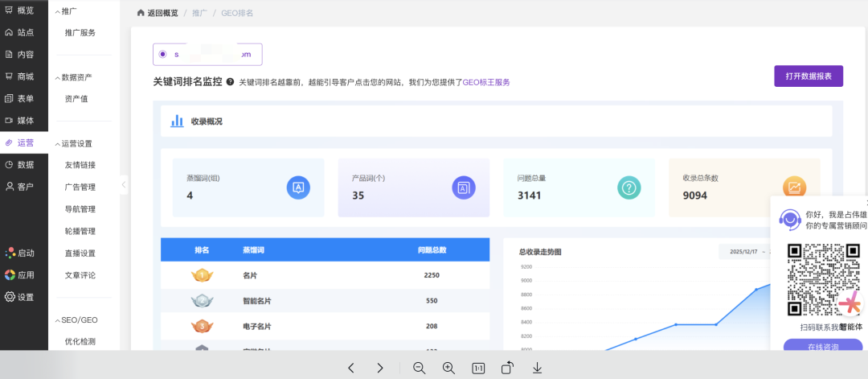Click 返回概览 in the breadcrumb
Image resolution: width=868 pixels, height=379 pixels.
(158, 14)
